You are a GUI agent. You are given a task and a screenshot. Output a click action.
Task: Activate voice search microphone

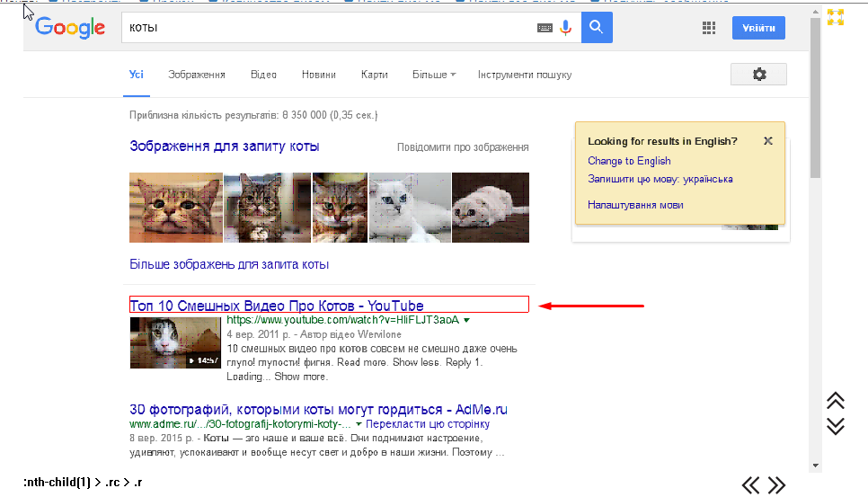[x=566, y=28]
